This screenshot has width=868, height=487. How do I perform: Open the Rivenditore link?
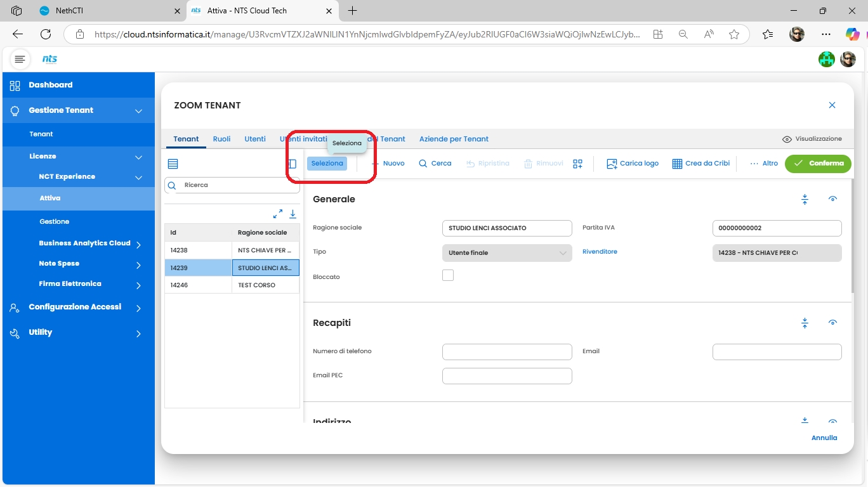[600, 252]
